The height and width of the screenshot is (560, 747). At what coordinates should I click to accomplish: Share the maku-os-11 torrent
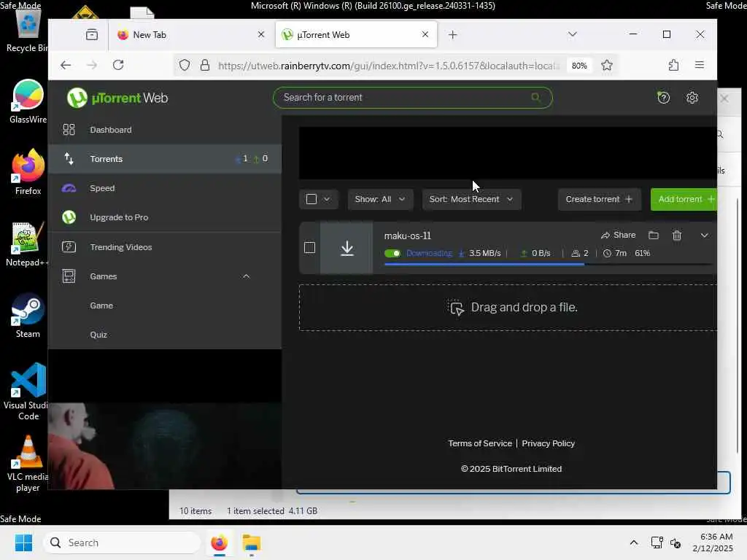(619, 236)
